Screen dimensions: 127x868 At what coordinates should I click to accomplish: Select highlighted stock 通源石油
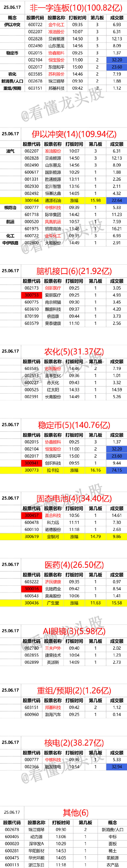(53, 200)
